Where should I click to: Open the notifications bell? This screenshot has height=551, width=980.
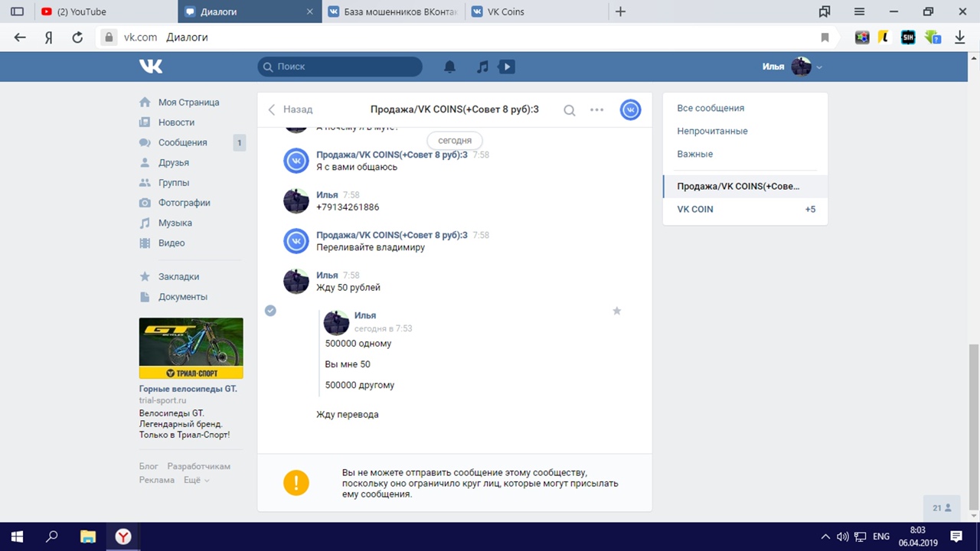tap(450, 67)
